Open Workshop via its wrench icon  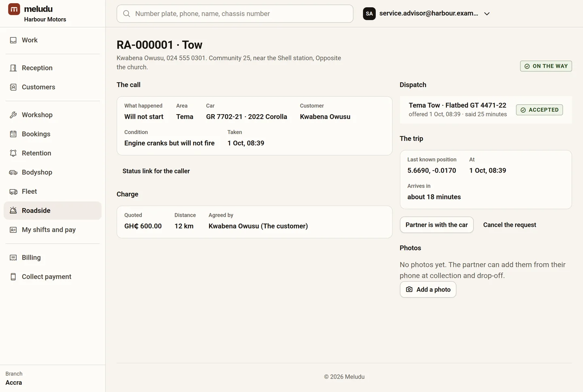13,115
